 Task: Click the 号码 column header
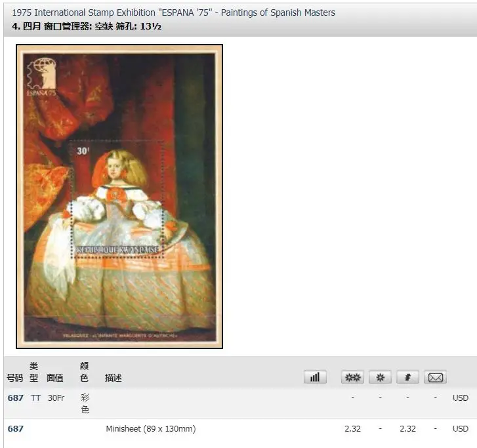point(15,378)
